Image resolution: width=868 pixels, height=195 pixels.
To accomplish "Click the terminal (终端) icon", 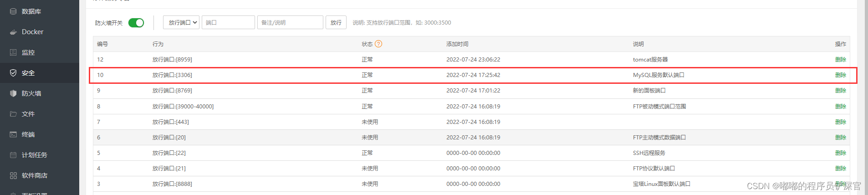I will 13,134.
